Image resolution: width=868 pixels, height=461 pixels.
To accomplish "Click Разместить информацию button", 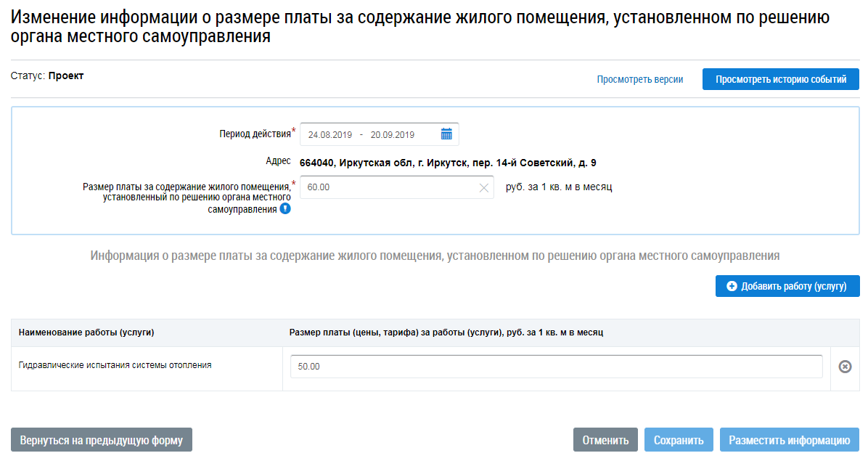I will pyautogui.click(x=790, y=440).
